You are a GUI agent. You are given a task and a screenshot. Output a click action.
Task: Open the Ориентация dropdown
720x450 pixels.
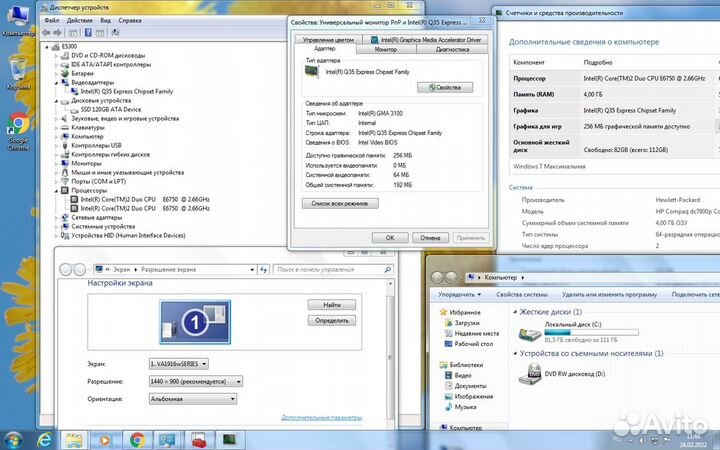[x=193, y=399]
